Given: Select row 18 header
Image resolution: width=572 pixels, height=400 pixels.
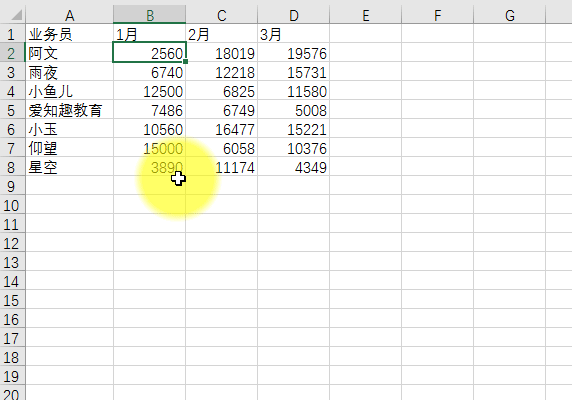Looking at the screenshot, I should (x=12, y=358).
